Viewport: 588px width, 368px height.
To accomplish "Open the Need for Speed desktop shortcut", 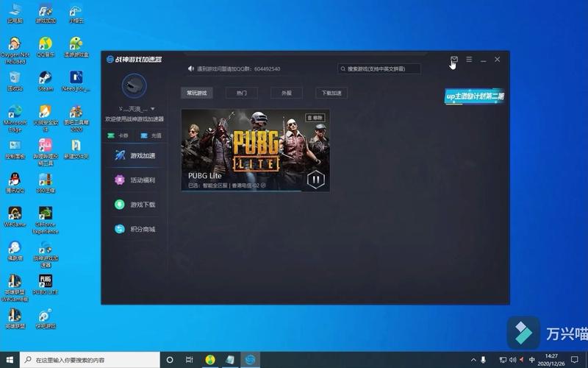I will pyautogui.click(x=76, y=81).
